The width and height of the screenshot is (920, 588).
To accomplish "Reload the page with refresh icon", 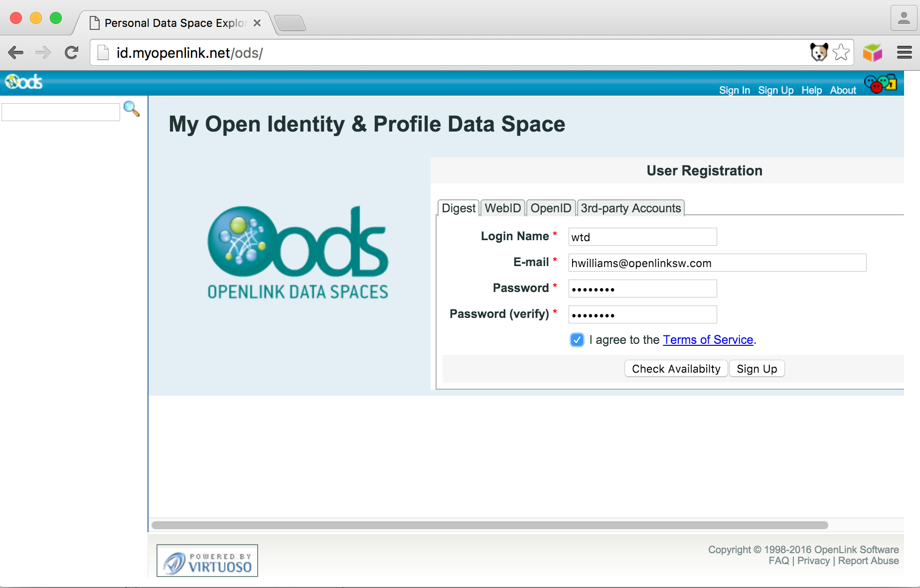I will [72, 52].
